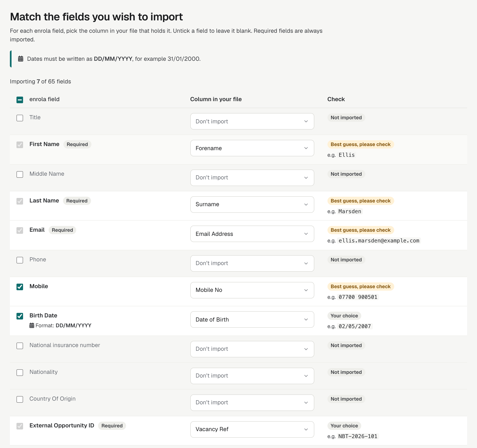
Task: Open the Email Address dropdown
Action: point(252,234)
